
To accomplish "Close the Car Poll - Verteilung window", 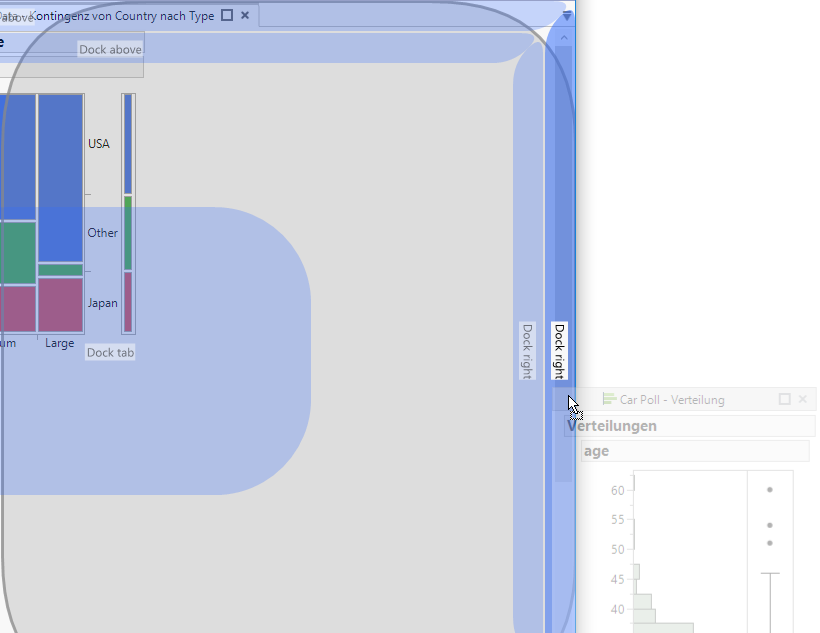I will pos(803,399).
